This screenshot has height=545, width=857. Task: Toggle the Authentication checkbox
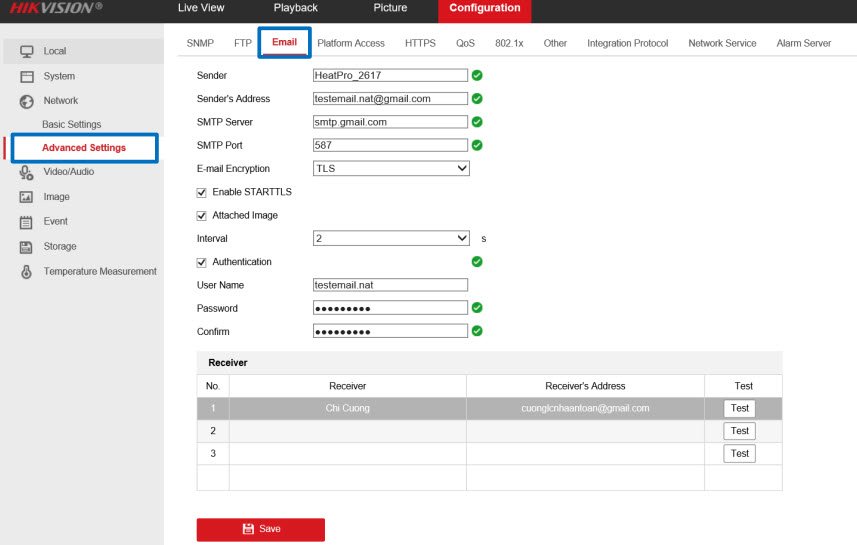202,262
